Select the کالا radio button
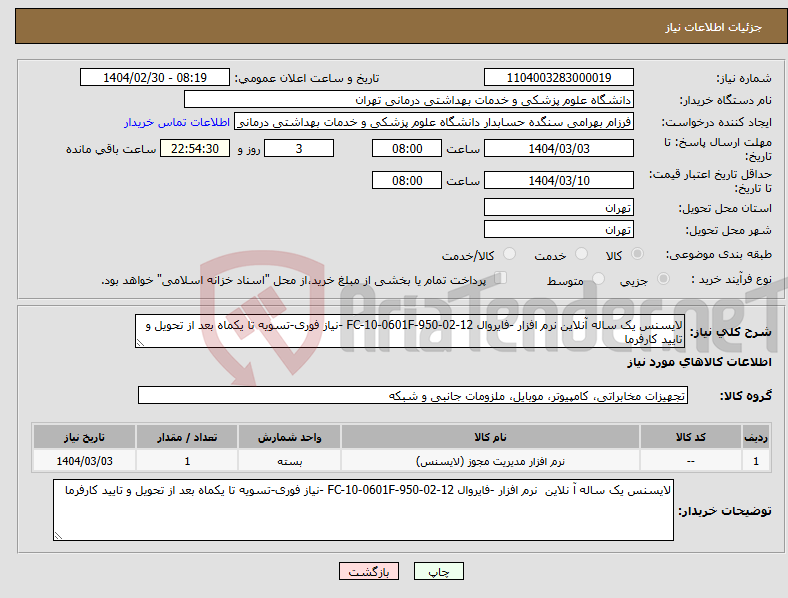Image resolution: width=788 pixels, height=598 pixels. 637,254
